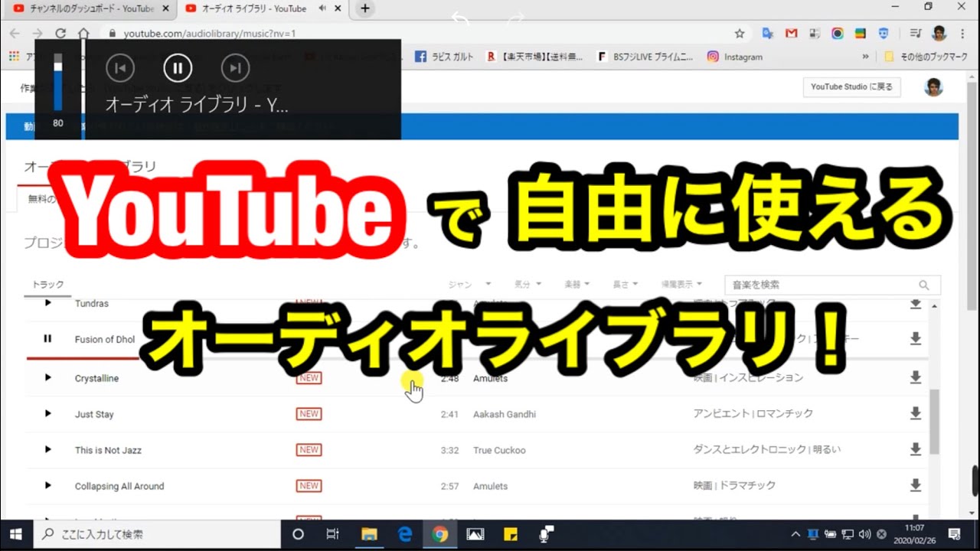Click the Collapsing All Around title

pos(119,486)
